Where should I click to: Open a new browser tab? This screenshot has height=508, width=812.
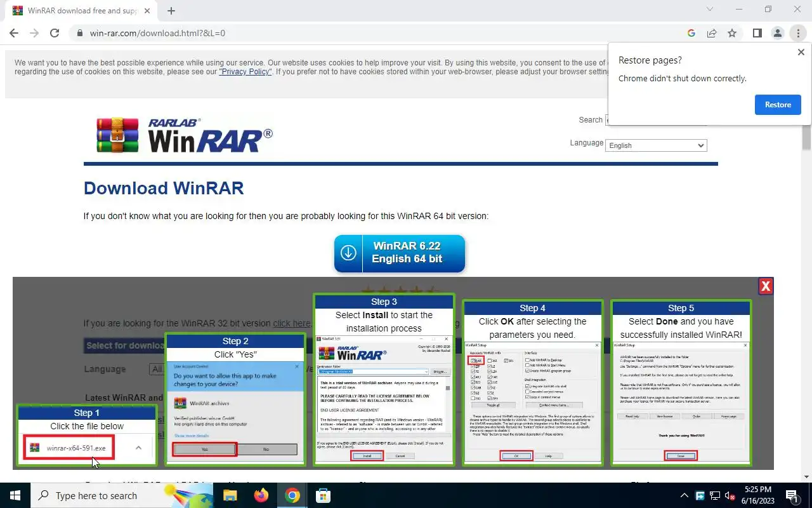pos(171,11)
